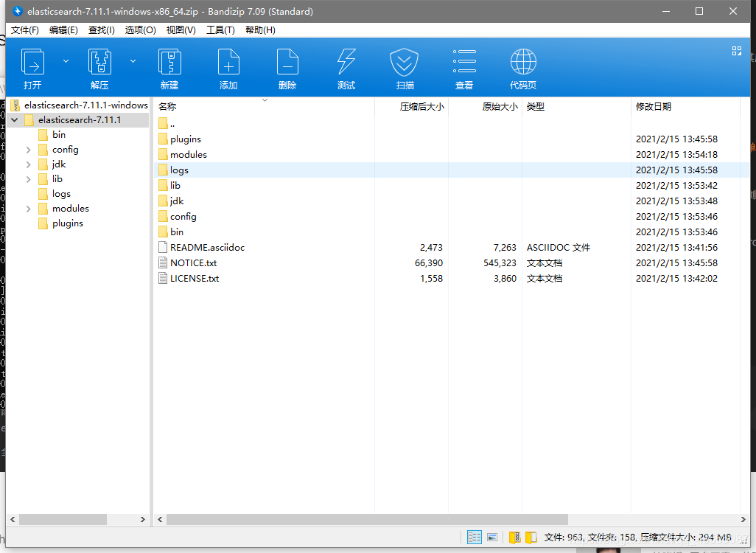Screen dimensions: 756x553
Task: Click the 扫描 (Scan) shield icon
Action: pyautogui.click(x=404, y=62)
